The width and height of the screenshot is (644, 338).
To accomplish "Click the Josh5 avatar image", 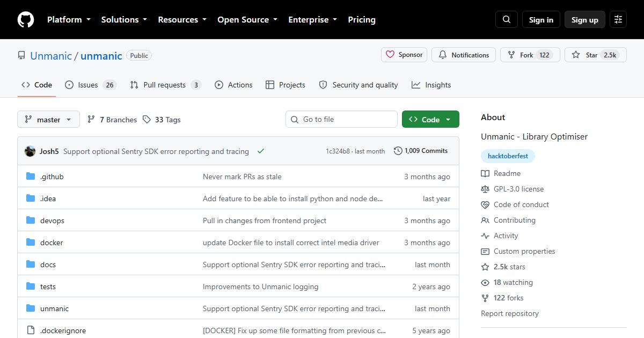I will 30,151.
